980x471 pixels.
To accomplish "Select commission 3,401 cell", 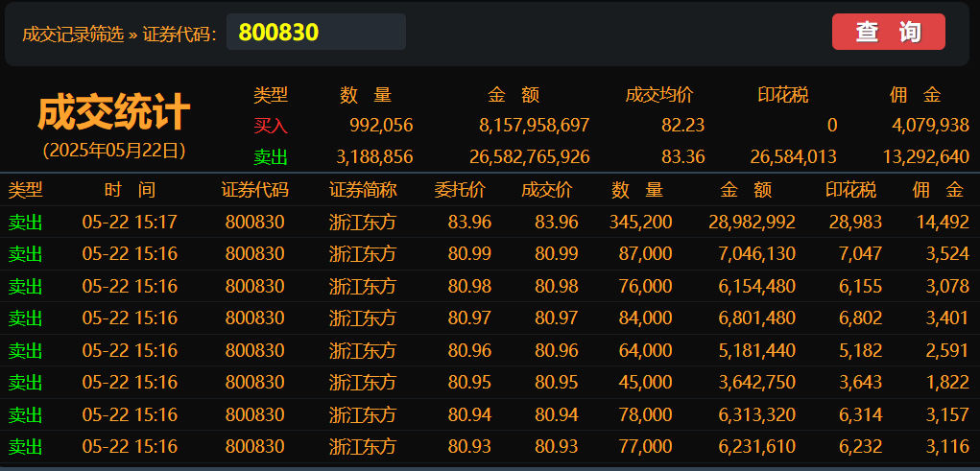I will tap(947, 318).
